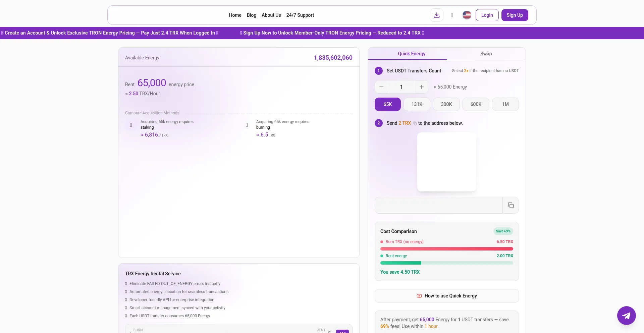Click the Rent energy green cost bar
The height and width of the screenshot is (333, 644).
coord(447,263)
